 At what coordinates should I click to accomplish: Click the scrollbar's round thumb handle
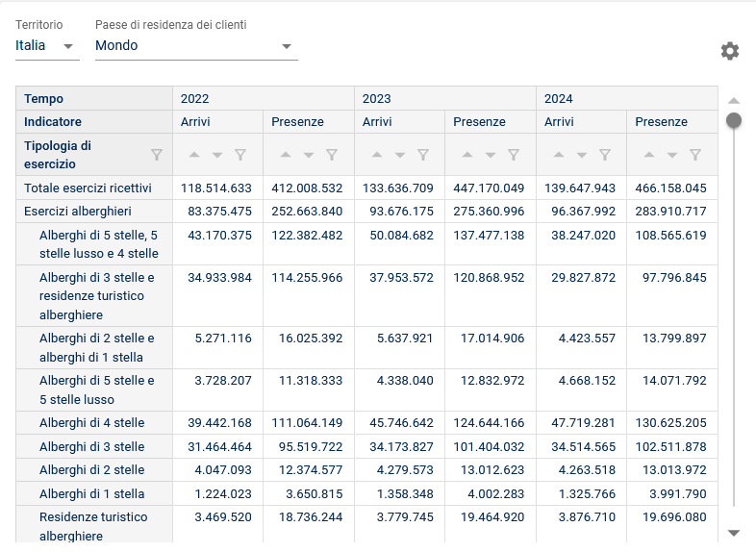734,120
